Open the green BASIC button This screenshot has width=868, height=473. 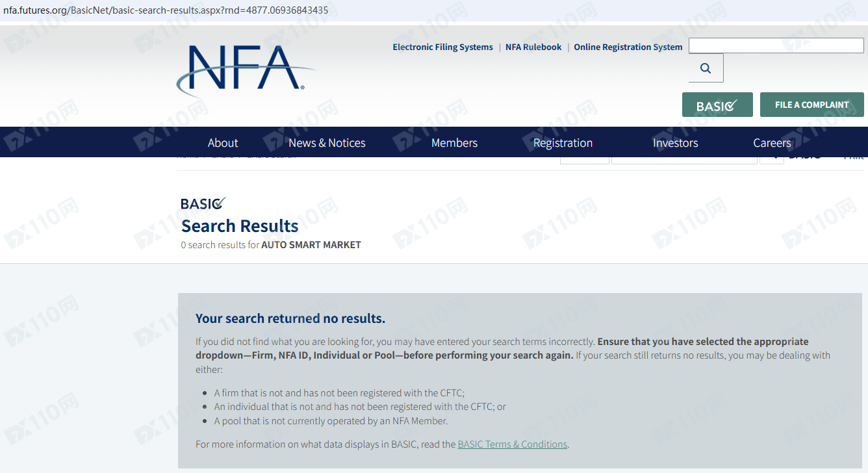(x=717, y=105)
